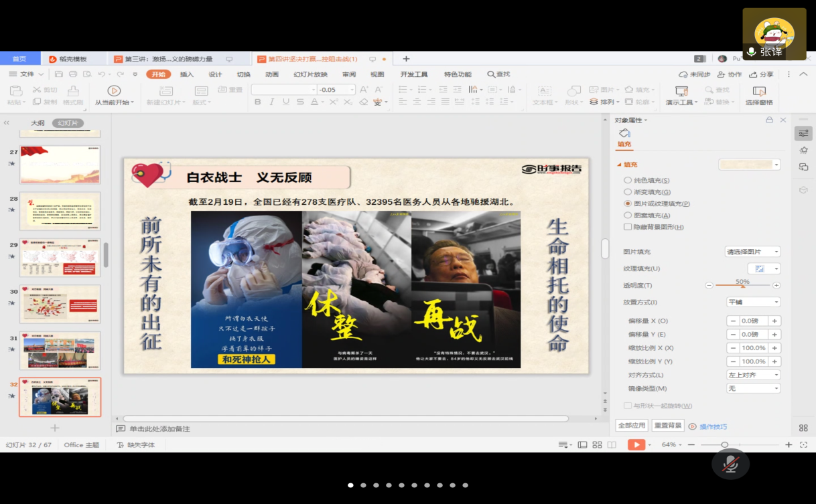Click the 从当前开始 slideshow play icon

pyautogui.click(x=114, y=90)
